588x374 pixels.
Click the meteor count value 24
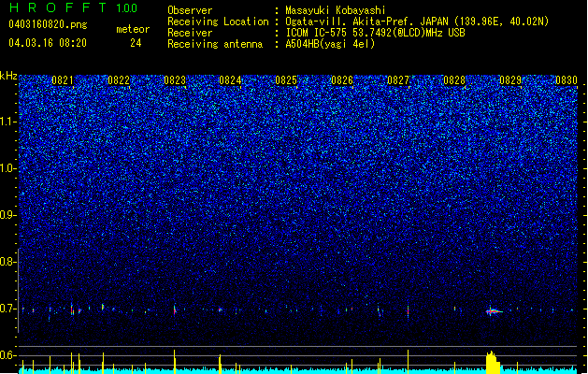136,43
